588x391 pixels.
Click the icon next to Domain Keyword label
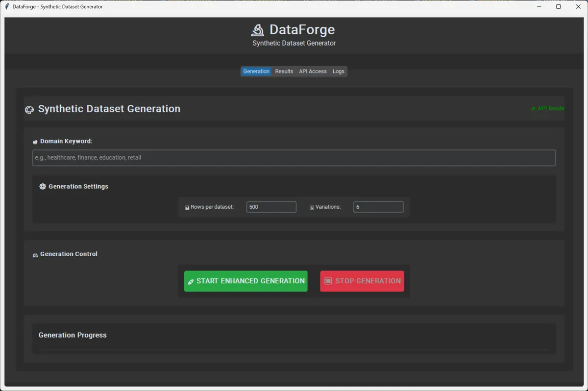point(35,142)
